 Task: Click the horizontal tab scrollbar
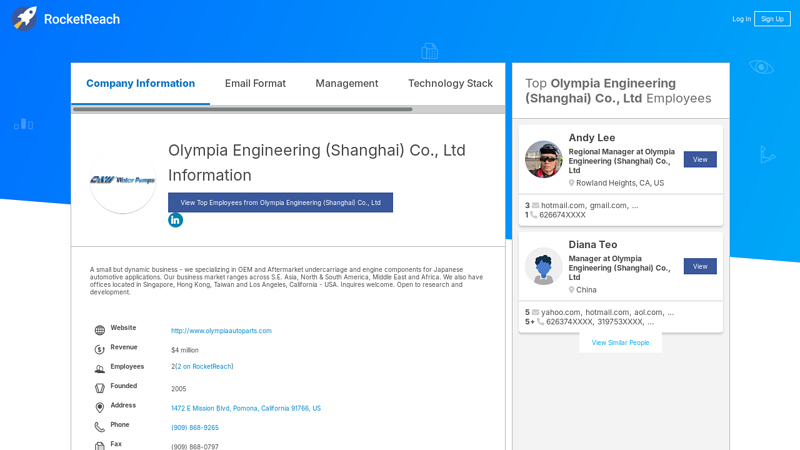[x=242, y=109]
